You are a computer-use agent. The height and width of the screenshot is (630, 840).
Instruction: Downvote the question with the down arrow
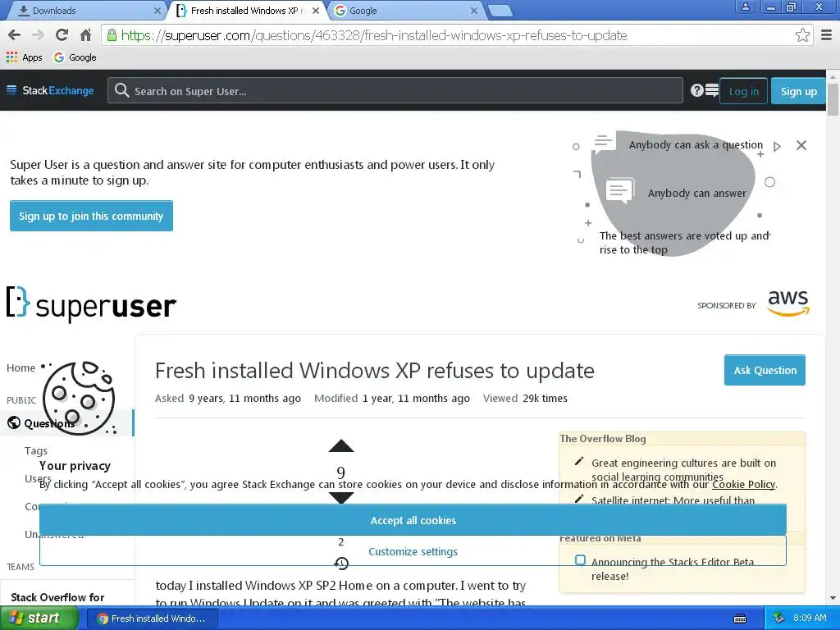(340, 498)
